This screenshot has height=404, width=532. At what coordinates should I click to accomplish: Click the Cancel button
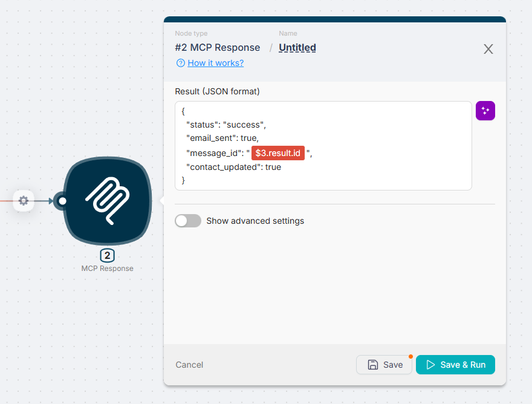click(x=189, y=365)
